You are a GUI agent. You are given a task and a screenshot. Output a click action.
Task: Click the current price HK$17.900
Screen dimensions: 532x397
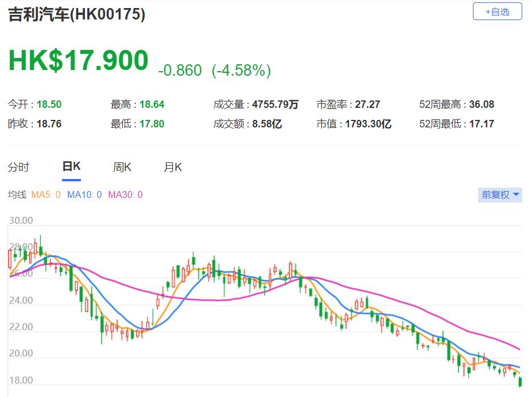click(x=79, y=60)
